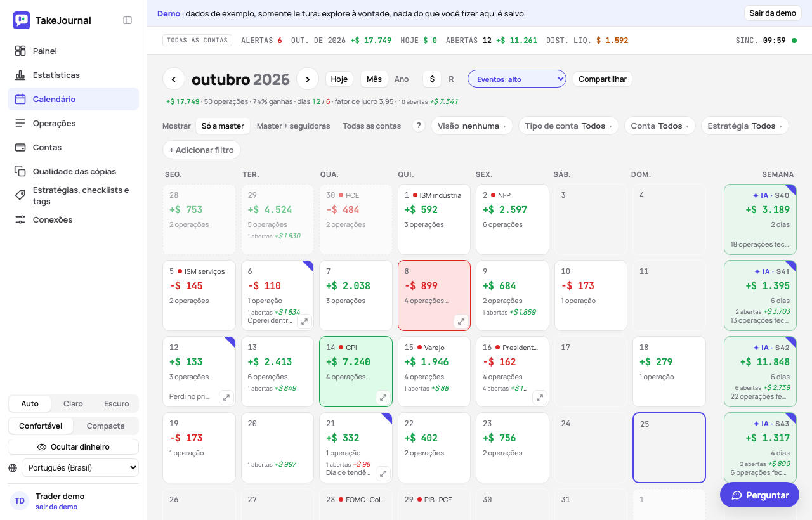Click + Adicionar filtro button
812x520 pixels.
pos(202,150)
